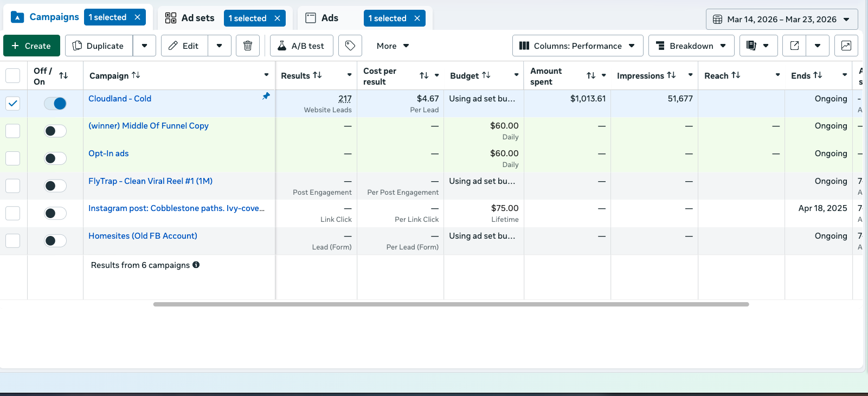868x396 pixels.
Task: Turn on the Opt-In ads campaign toggle
Action: (55, 158)
